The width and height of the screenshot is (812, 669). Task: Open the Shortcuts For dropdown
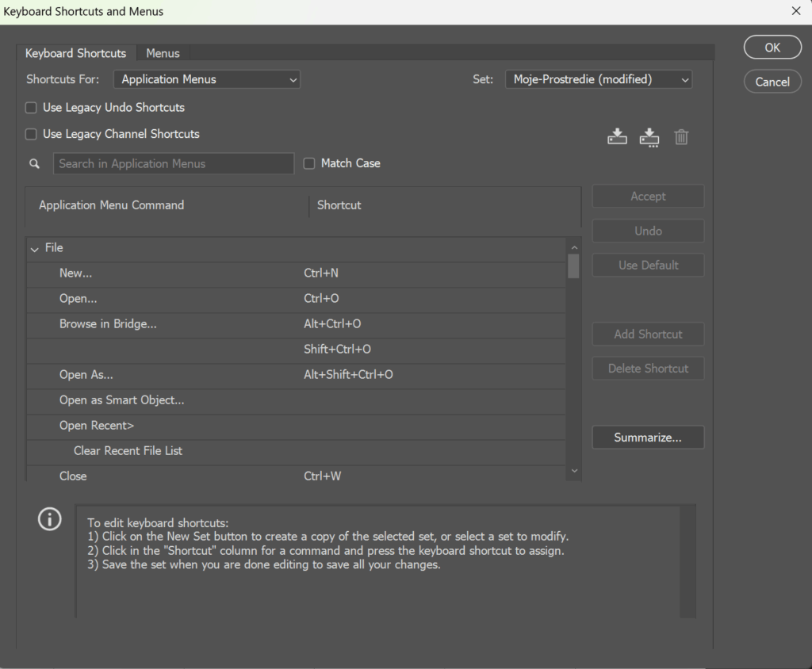tap(206, 79)
